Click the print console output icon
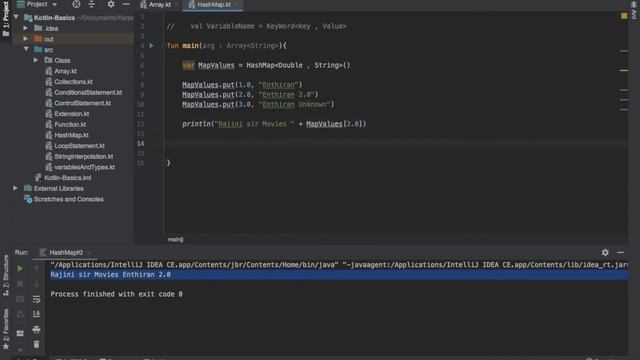Screen dimensions: 640x360 [x=36, y=329]
